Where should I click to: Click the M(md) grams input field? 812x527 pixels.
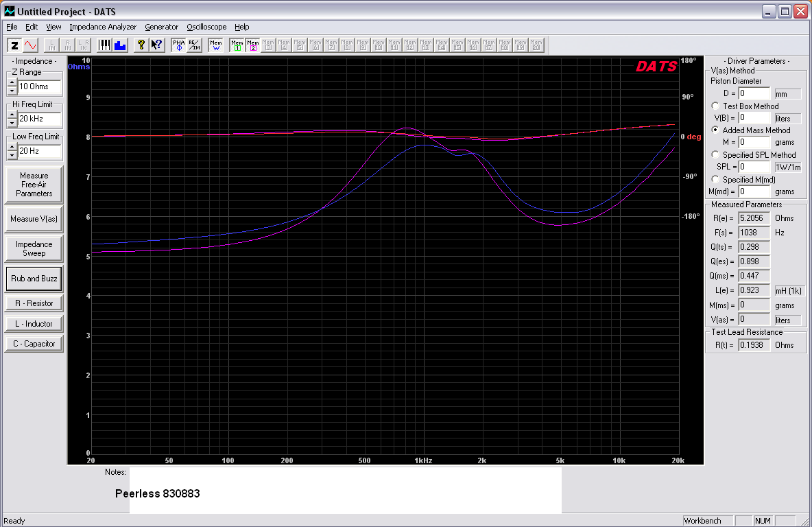tap(754, 191)
